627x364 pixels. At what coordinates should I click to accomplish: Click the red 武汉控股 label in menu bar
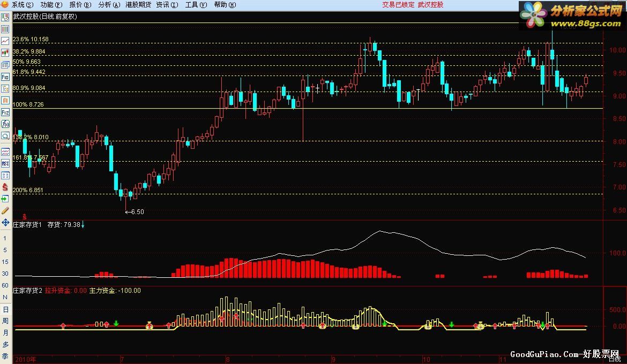431,5
